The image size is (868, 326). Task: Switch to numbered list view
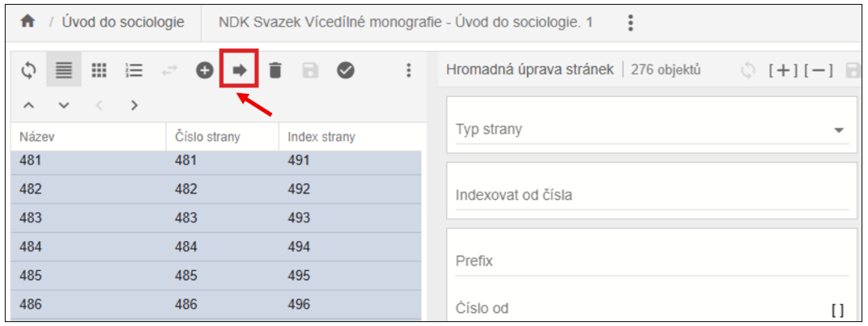[x=134, y=71]
